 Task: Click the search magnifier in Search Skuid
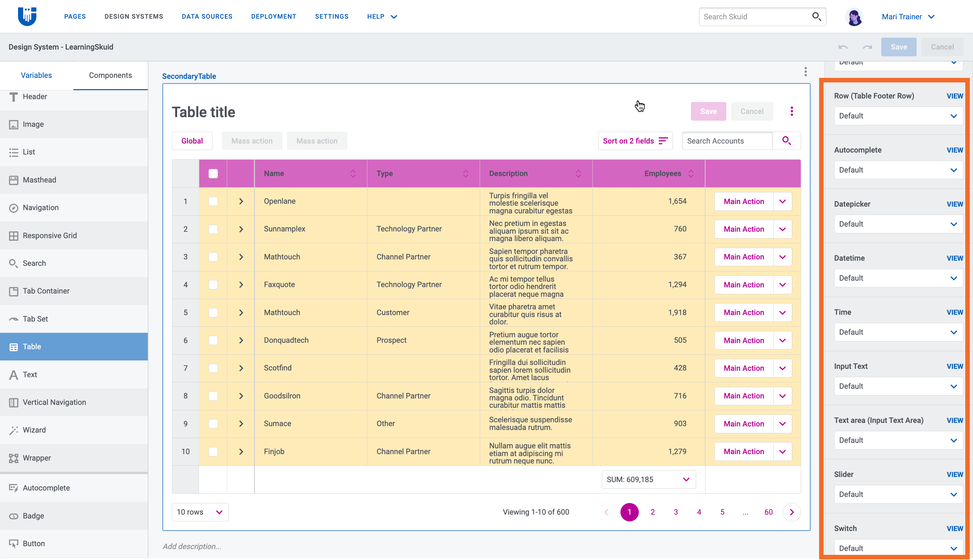click(817, 16)
